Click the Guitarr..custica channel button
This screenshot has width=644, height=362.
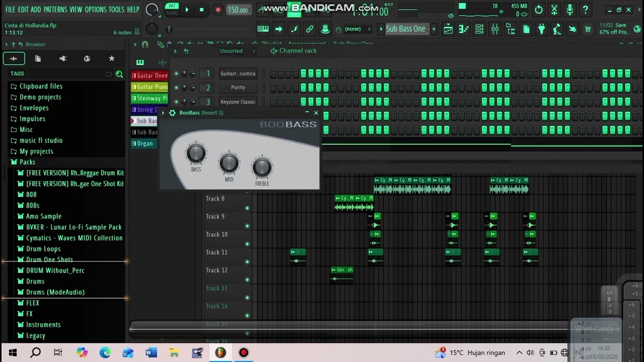coord(238,73)
